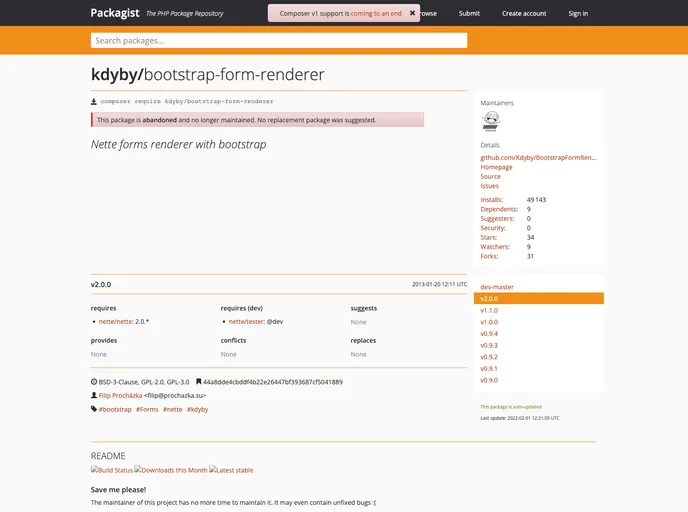Click the Installs stat label
Image resolution: width=688 pixels, height=512 pixels.
(491, 200)
